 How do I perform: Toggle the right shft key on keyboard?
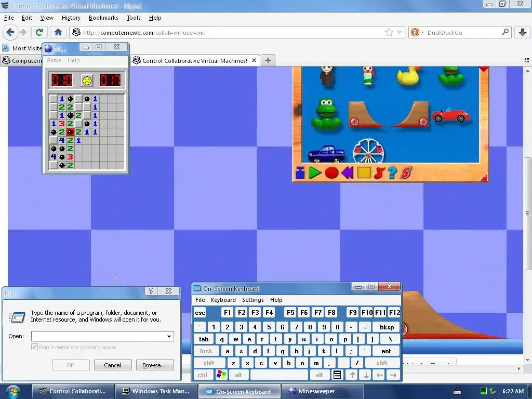382,363
